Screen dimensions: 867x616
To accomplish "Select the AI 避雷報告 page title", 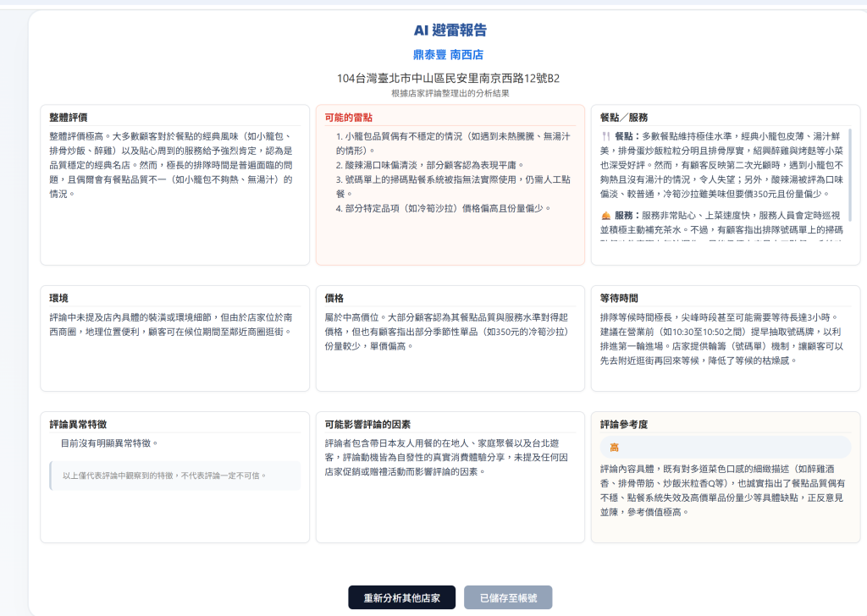I will 450,30.
